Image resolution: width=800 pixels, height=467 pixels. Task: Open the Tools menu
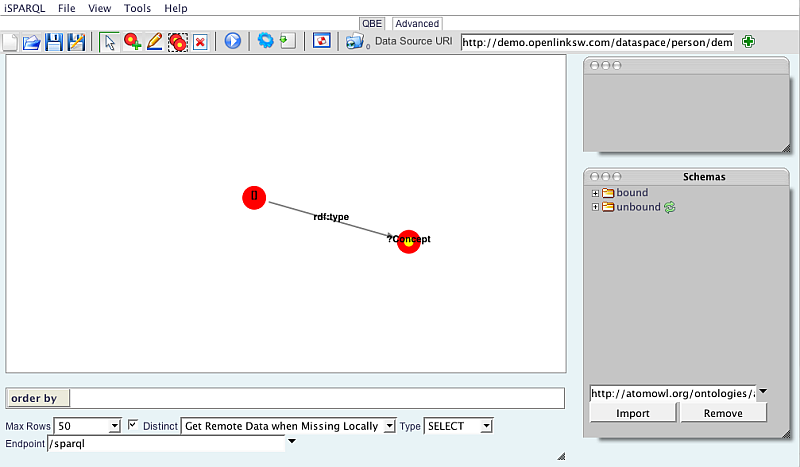tap(137, 8)
